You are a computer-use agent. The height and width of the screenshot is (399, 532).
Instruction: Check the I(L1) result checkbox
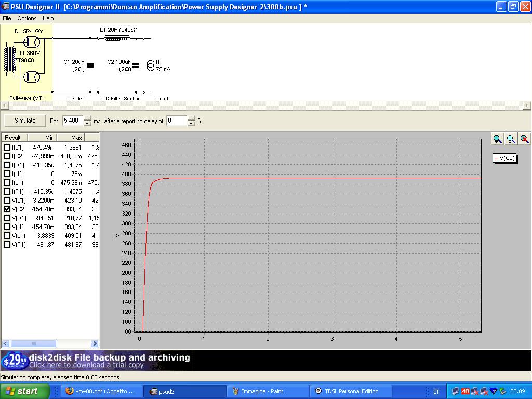click(x=7, y=182)
